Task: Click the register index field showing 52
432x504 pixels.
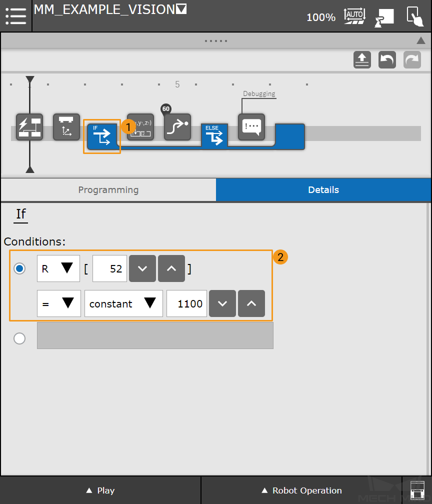Action: [109, 268]
